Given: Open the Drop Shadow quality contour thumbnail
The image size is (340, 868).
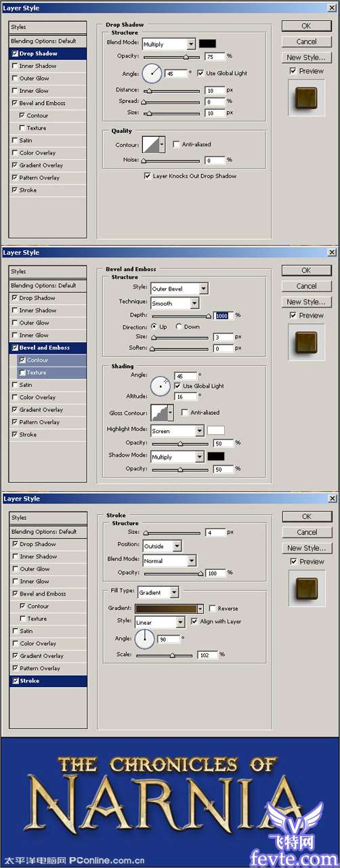Looking at the screenshot, I should [150, 144].
